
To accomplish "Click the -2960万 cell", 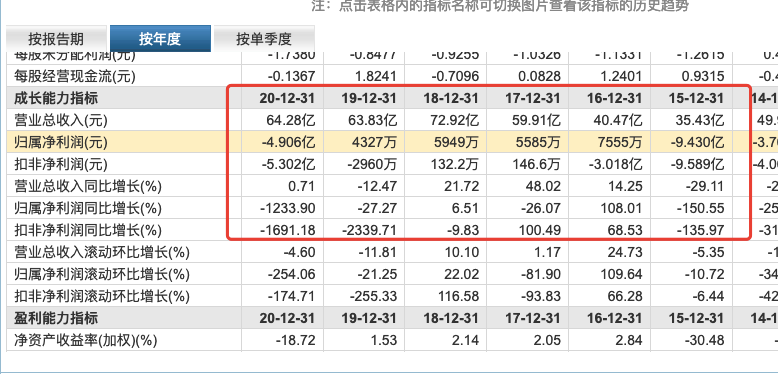I will pyautogui.click(x=373, y=164).
